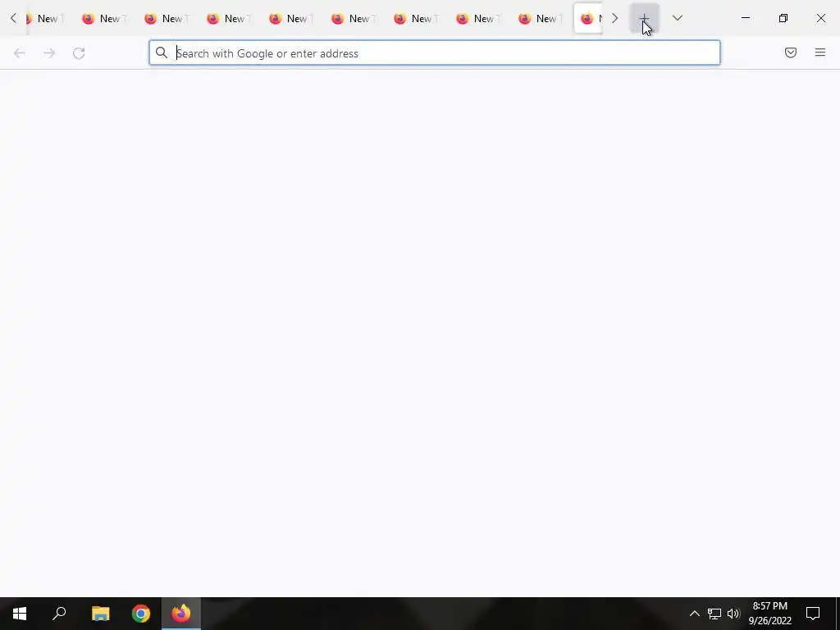
Task: Focus the Search with Google address field
Action: pyautogui.click(x=435, y=53)
